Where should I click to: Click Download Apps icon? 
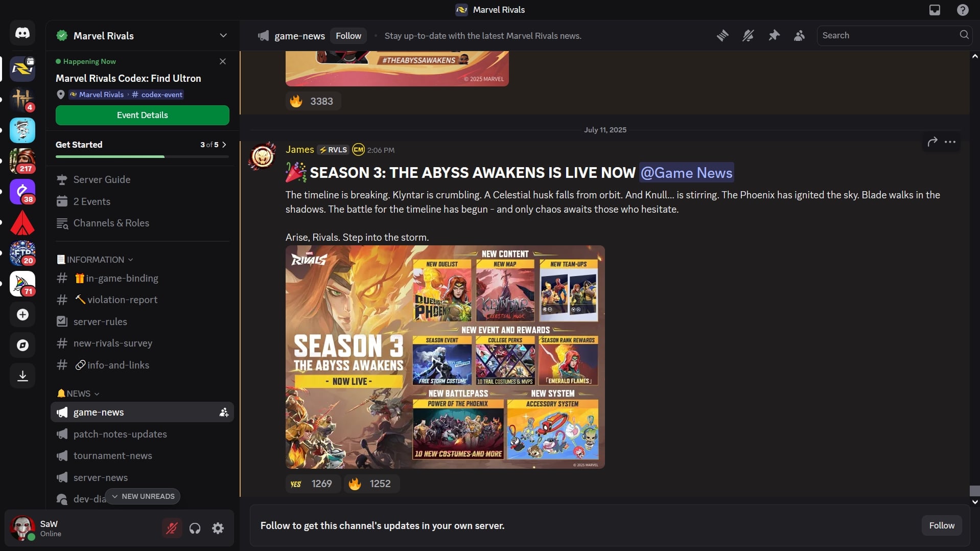(x=22, y=376)
